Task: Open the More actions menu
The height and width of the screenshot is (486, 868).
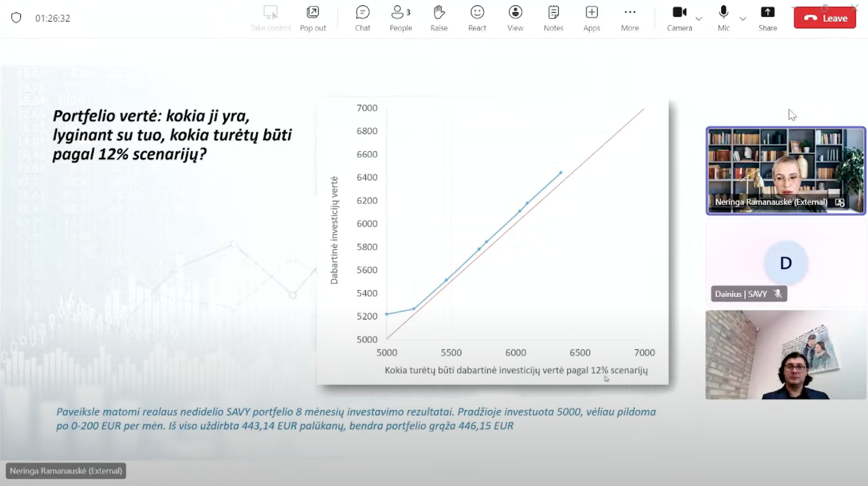Action: coord(630,18)
